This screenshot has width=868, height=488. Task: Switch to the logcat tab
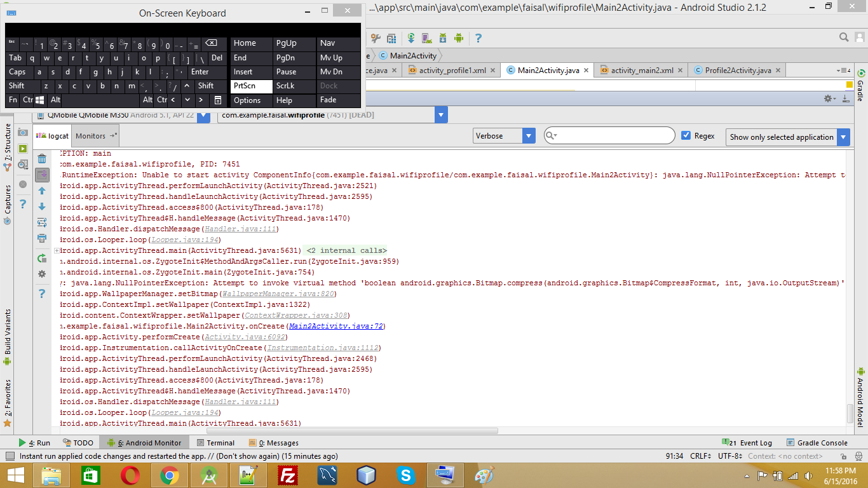click(52, 135)
